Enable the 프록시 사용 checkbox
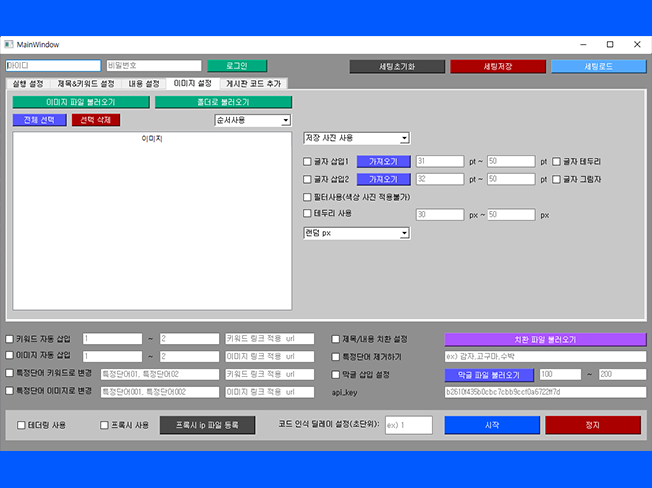Viewport: 652px width, 488px height. pos(105,426)
